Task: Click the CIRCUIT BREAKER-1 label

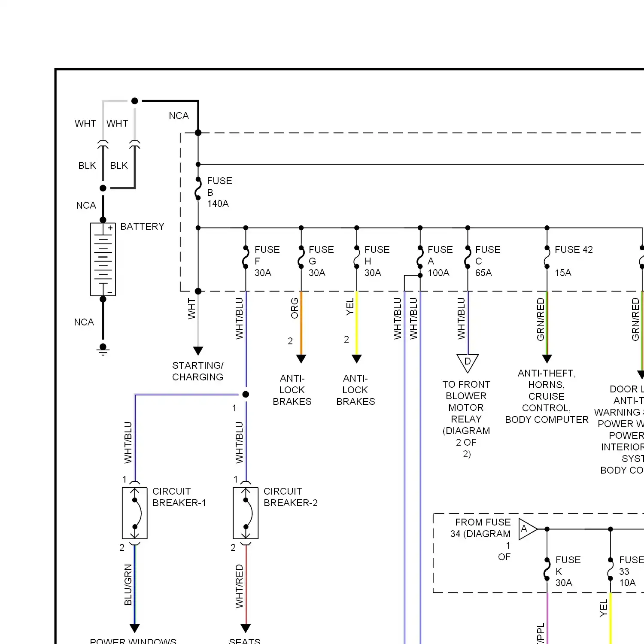Action: (x=179, y=497)
